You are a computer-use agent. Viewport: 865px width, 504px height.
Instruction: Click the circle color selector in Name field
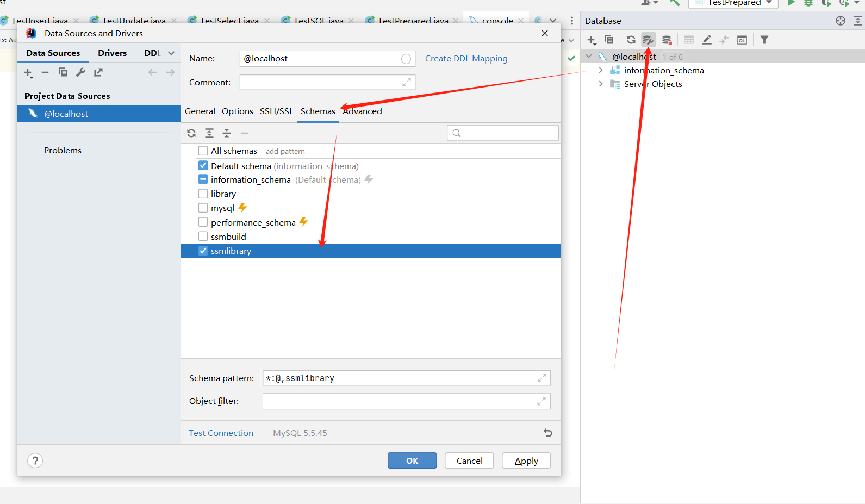pyautogui.click(x=406, y=59)
